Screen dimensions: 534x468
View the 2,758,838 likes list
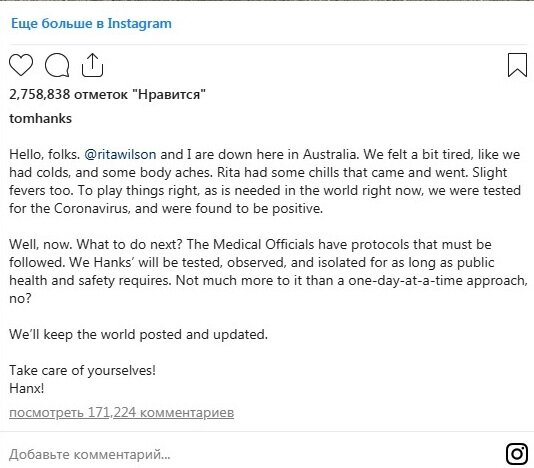(107, 94)
